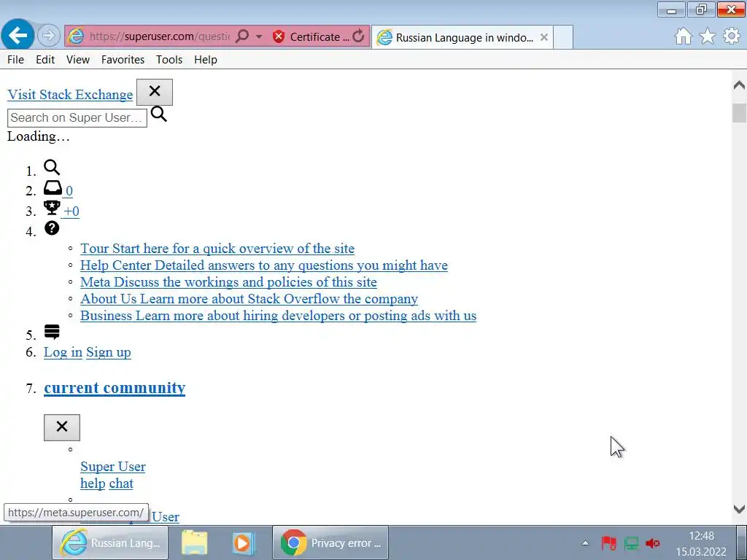This screenshot has height=560, width=747.
Task: Select the Russian Language in windo... tab
Action: click(x=462, y=37)
